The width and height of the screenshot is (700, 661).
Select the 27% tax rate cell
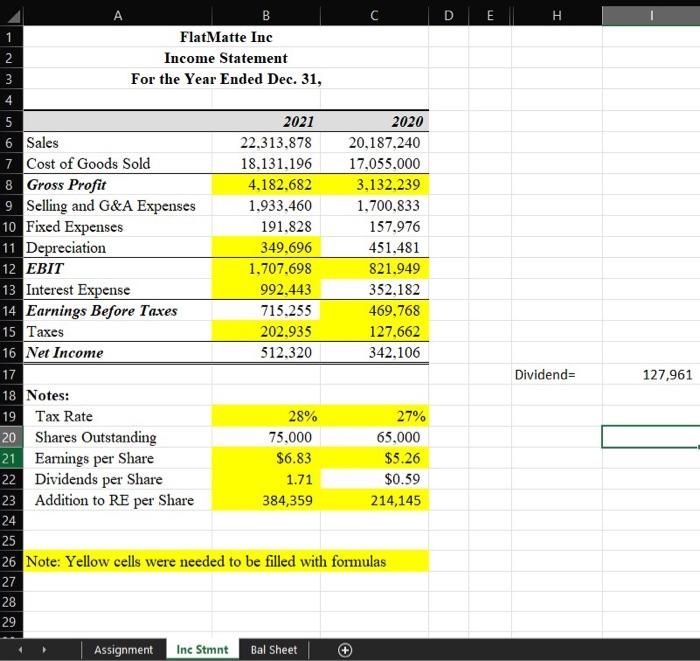click(x=375, y=416)
